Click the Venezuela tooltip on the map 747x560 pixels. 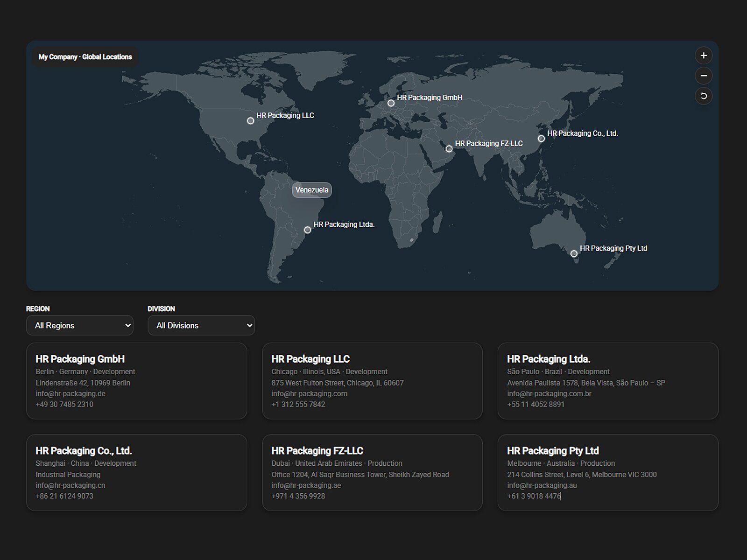[312, 190]
